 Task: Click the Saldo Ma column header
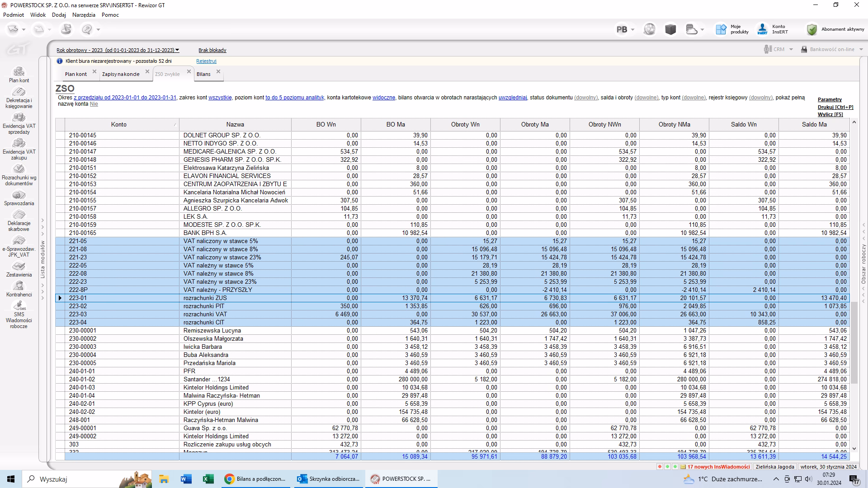pyautogui.click(x=814, y=125)
